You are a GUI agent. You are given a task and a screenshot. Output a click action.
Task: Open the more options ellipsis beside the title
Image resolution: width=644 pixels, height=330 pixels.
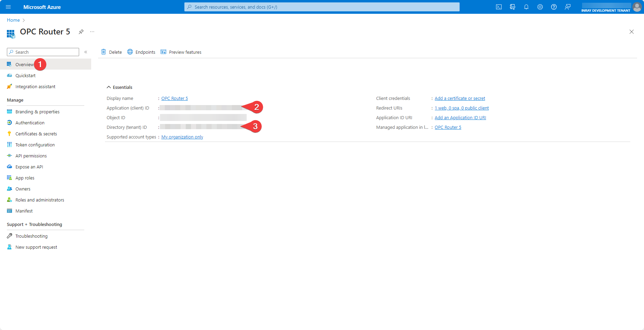pyautogui.click(x=92, y=32)
